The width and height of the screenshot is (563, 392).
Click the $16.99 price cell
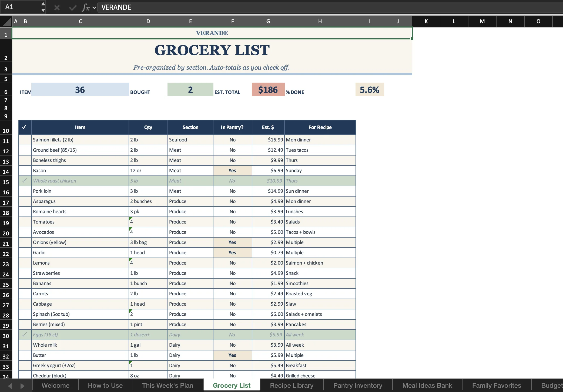pos(268,140)
